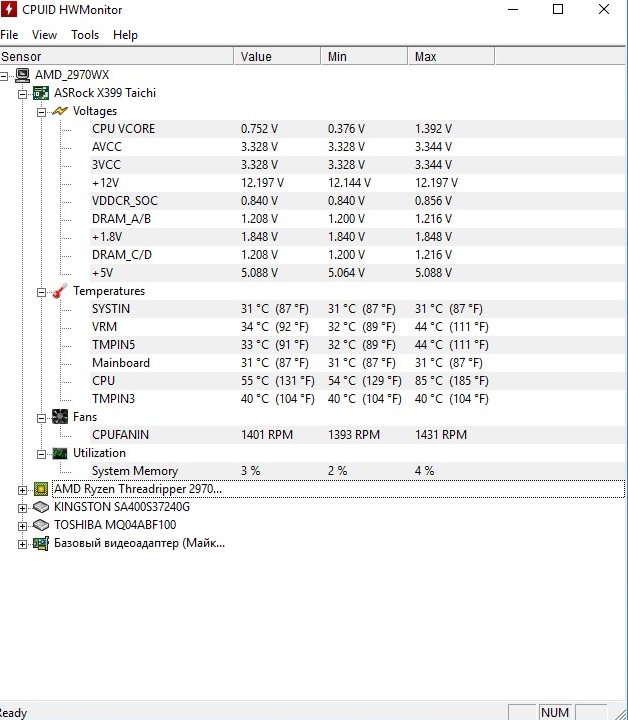Collapse the Utilization section
The height and width of the screenshot is (720, 628).
(41, 454)
